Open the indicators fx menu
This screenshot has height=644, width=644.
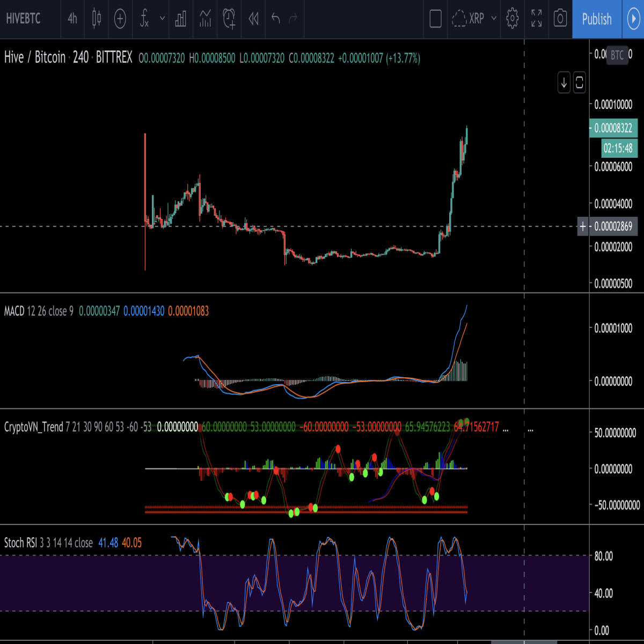[x=144, y=19]
